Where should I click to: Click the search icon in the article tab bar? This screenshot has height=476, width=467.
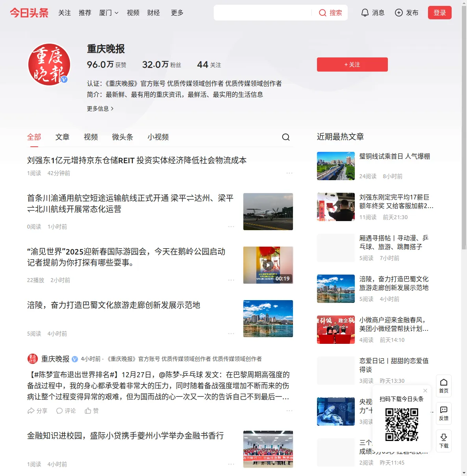286,137
